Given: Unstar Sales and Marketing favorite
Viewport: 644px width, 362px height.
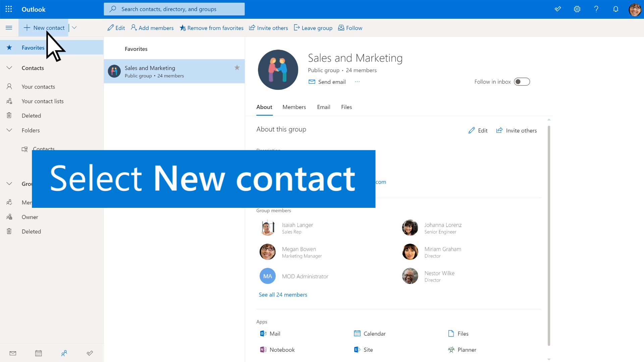Looking at the screenshot, I should point(237,68).
